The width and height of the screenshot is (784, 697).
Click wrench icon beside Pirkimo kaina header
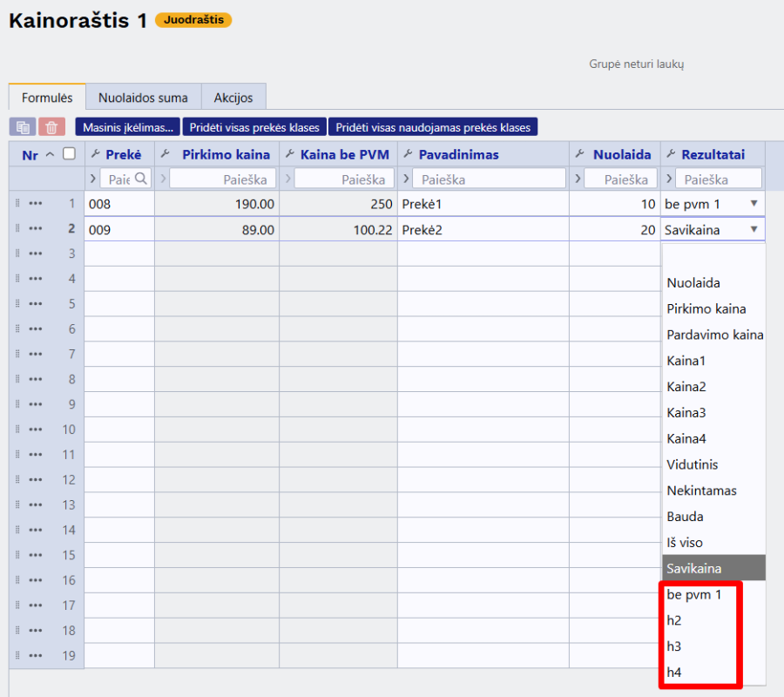pos(166,154)
